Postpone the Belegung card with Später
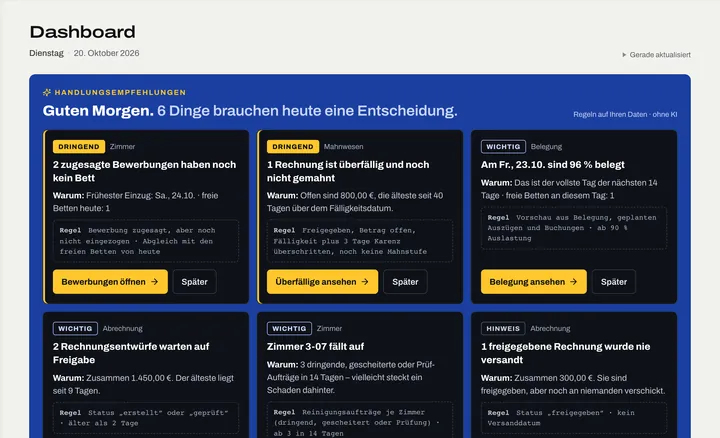The width and height of the screenshot is (720, 438). pyautogui.click(x=613, y=281)
